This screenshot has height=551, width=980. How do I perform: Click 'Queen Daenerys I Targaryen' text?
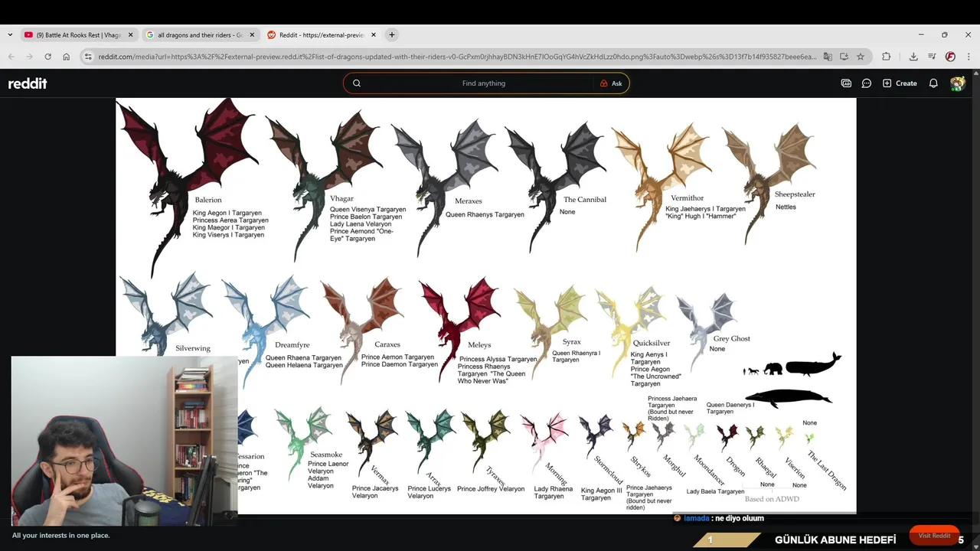point(730,408)
